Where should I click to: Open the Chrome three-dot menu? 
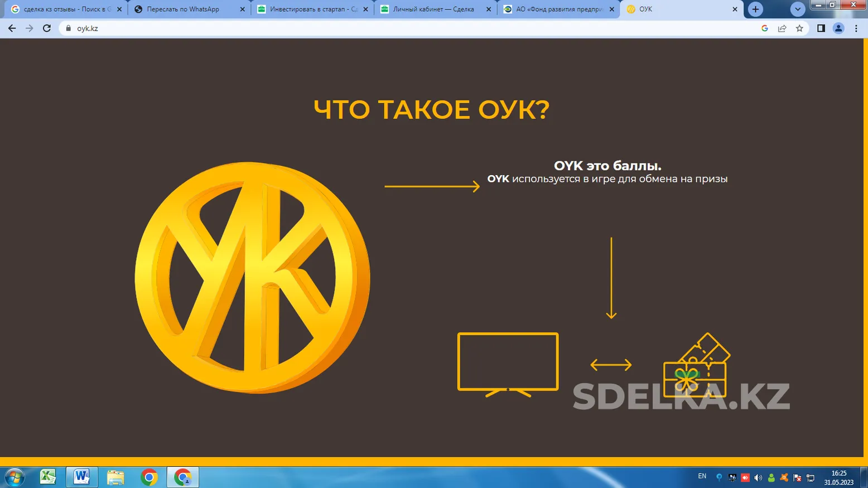tap(856, 28)
